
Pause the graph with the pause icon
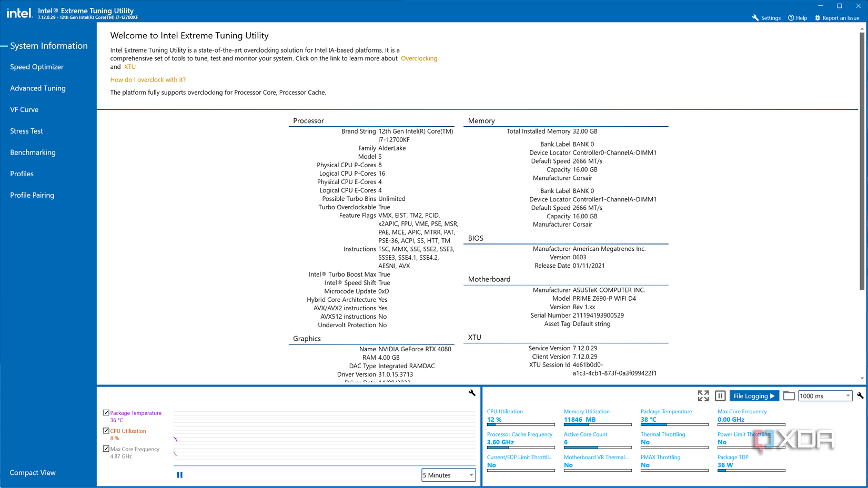(x=179, y=474)
